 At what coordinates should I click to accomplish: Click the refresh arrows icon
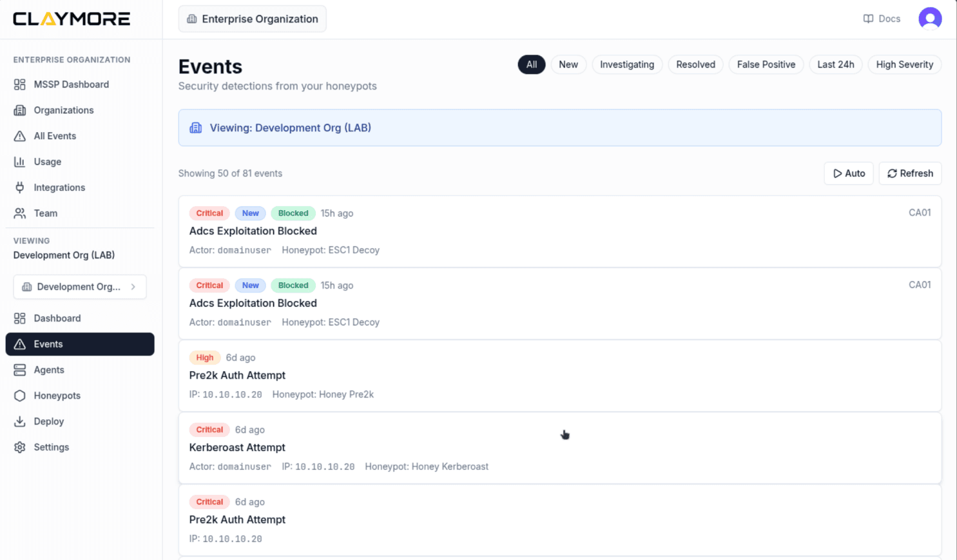892,173
